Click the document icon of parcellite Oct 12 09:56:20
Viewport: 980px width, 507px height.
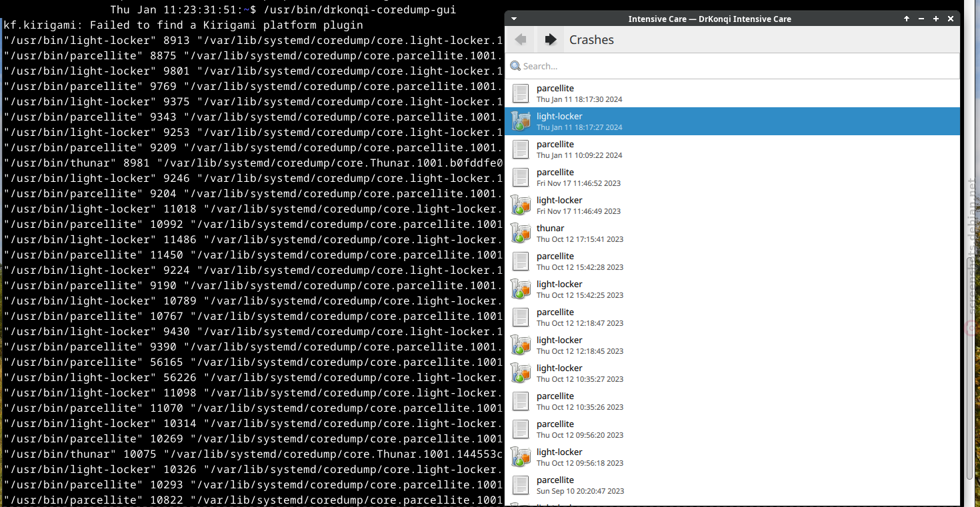click(x=521, y=429)
